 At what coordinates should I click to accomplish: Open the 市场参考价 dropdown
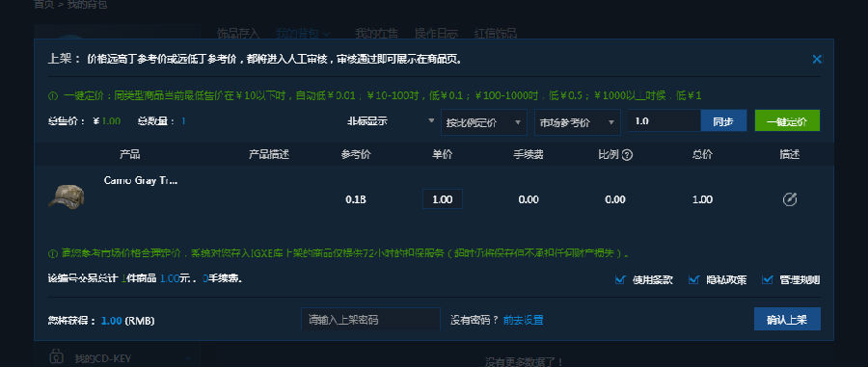click(x=578, y=122)
